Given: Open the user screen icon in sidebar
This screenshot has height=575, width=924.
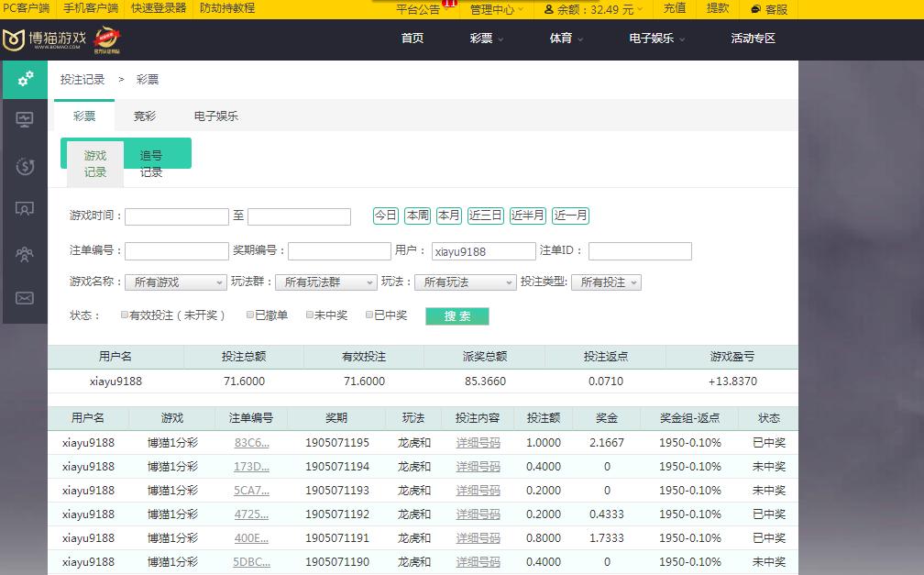Looking at the screenshot, I should pyautogui.click(x=25, y=209).
